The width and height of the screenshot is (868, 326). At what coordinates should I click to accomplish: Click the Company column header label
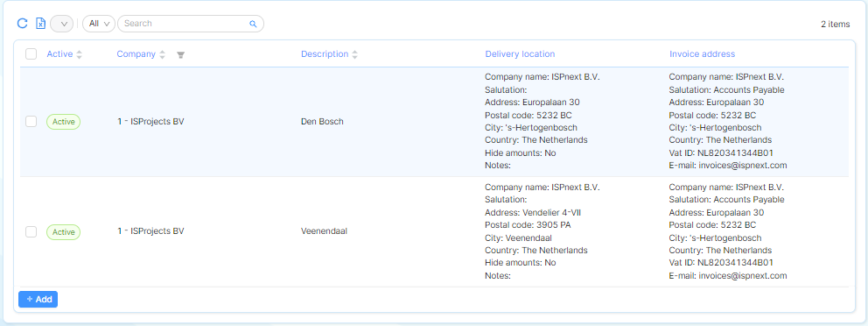pos(136,53)
